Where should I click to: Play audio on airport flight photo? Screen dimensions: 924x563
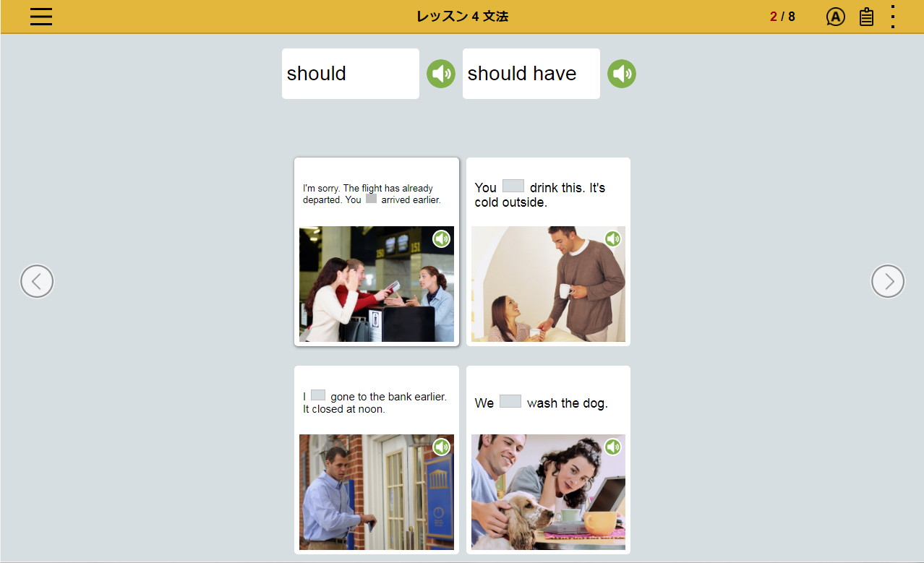pyautogui.click(x=442, y=238)
